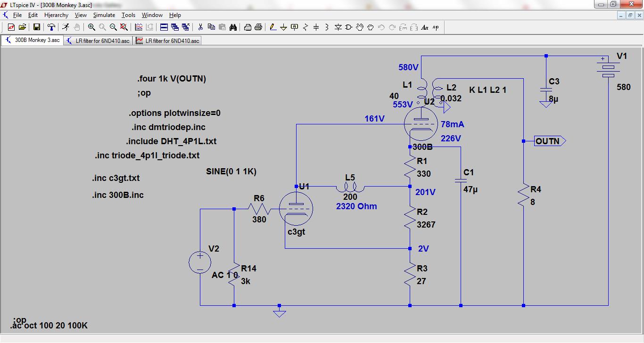Select the Label Net tool
644x343 pixels.
click(x=295, y=27)
